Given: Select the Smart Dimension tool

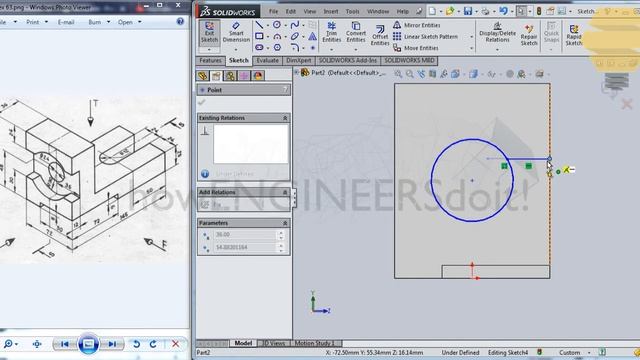Looking at the screenshot, I should click(x=236, y=32).
